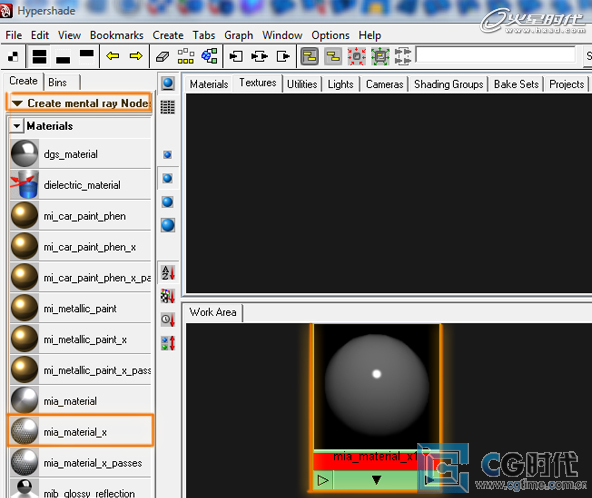The height and width of the screenshot is (498, 592).
Task: Switch to the Textures tab
Action: (258, 83)
